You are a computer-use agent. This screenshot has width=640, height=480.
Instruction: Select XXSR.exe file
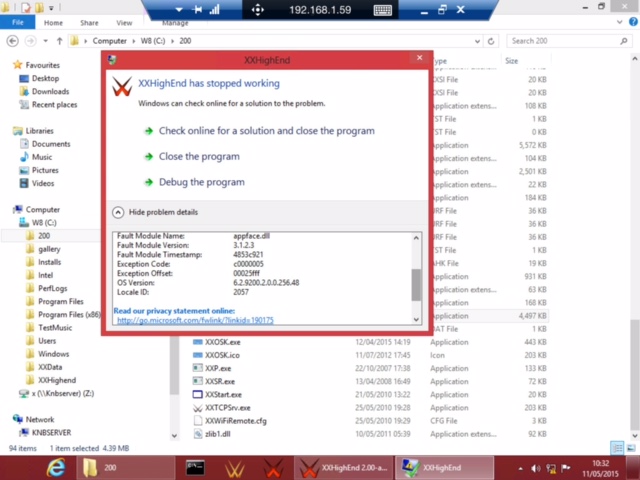220,381
